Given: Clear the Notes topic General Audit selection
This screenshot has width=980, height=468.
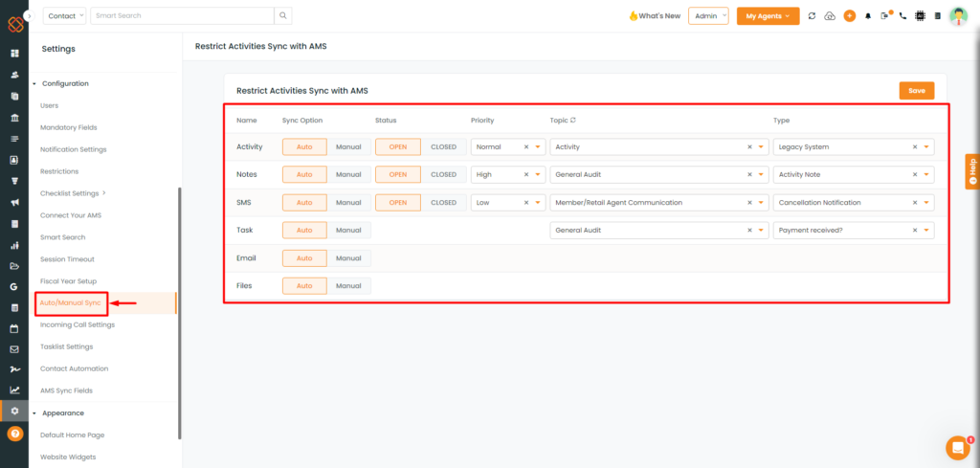Looking at the screenshot, I should click(x=750, y=175).
